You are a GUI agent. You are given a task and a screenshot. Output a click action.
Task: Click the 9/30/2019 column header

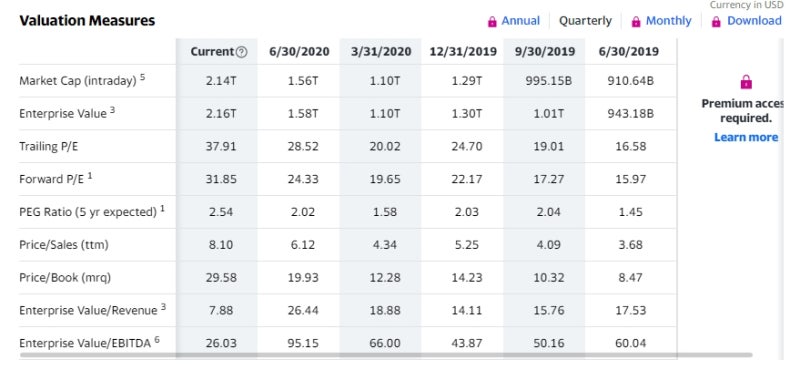[545, 52]
